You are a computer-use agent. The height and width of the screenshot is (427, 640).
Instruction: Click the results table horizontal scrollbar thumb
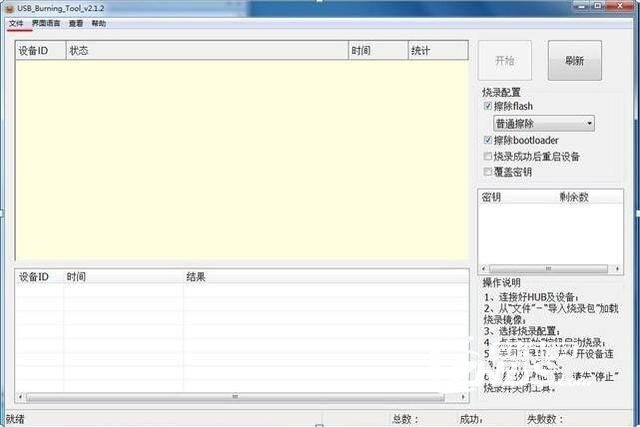[x=235, y=397]
